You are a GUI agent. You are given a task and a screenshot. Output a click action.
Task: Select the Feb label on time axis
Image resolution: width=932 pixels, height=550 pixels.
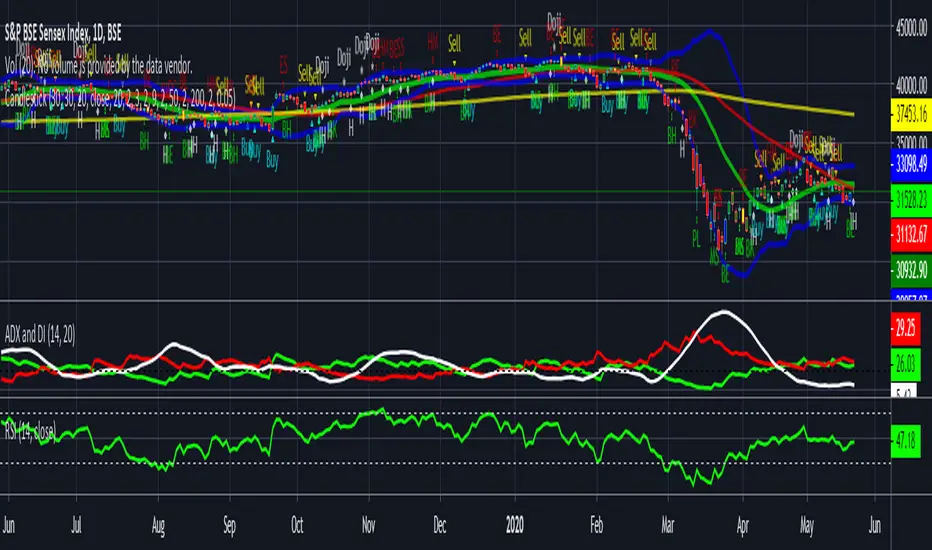[x=596, y=526]
